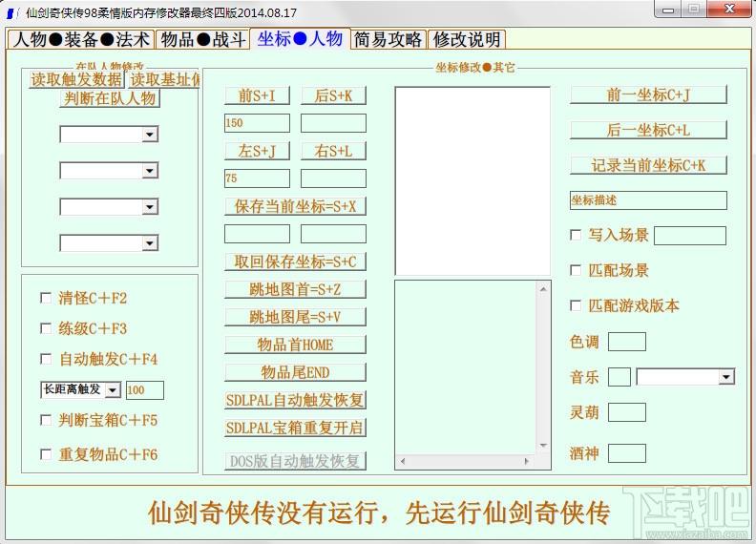Click the right saved coordinate field

pos(333,234)
